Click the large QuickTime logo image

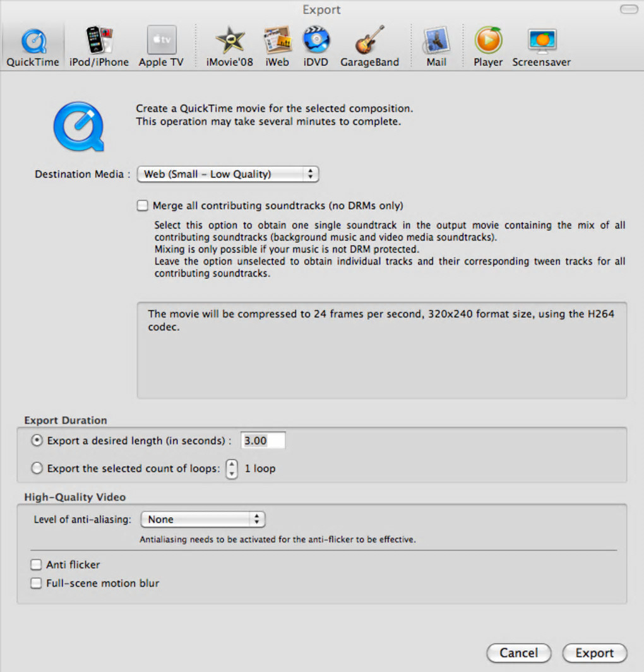click(79, 126)
